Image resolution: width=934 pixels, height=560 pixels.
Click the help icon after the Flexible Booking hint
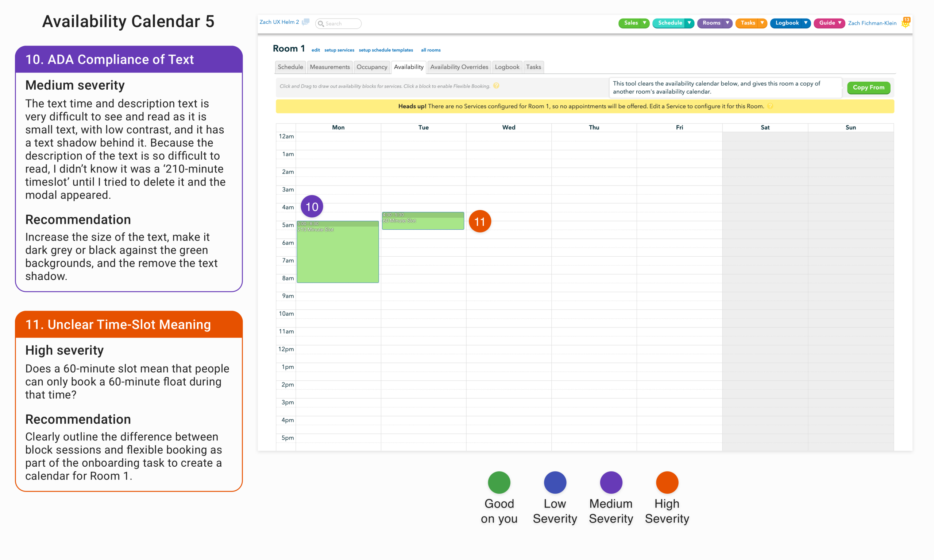coord(496,86)
